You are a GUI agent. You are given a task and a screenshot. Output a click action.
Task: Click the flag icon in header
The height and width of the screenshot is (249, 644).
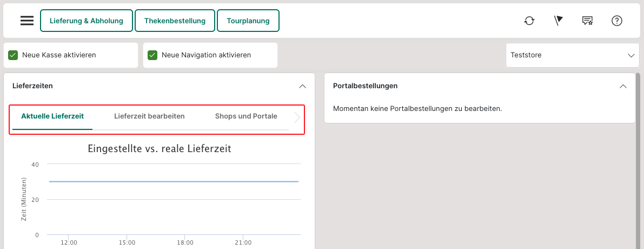tap(559, 21)
